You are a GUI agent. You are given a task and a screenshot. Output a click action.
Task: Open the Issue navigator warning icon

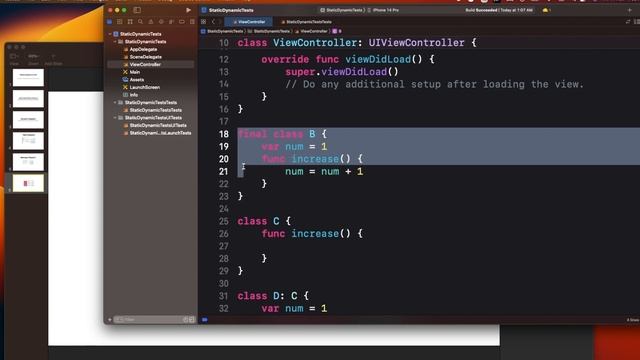pos(151,22)
